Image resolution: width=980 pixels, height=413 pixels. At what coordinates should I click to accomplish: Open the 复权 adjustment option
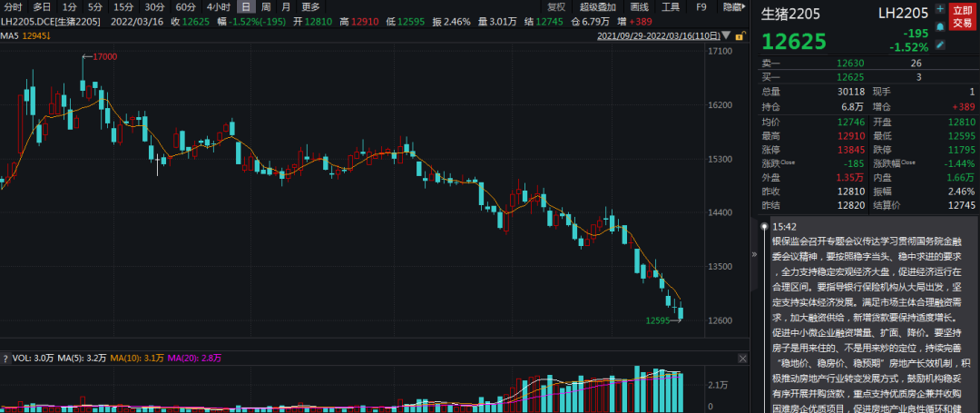[556, 7]
